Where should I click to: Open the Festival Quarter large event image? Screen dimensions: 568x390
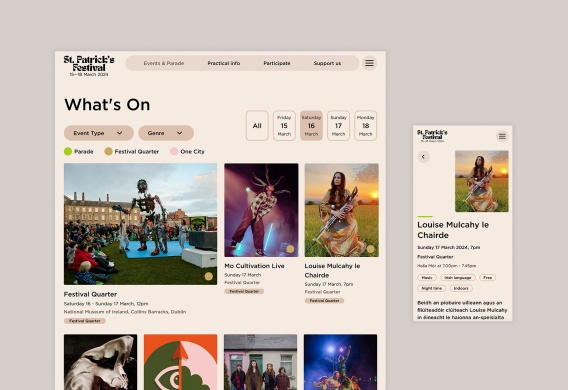141,224
